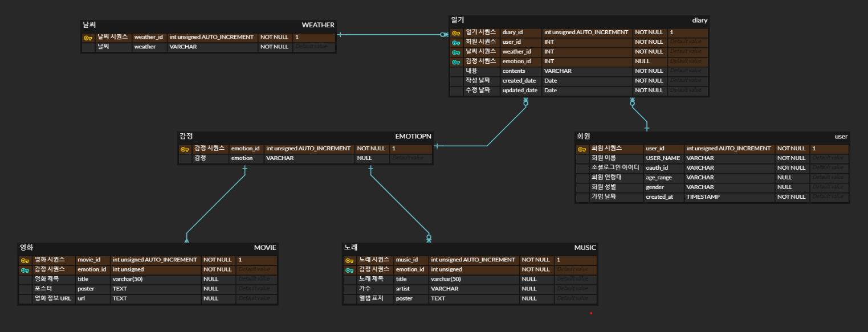The width and height of the screenshot is (868, 332).
Task: Select the primary key icon next to movie_id
Action: [x=25, y=260]
